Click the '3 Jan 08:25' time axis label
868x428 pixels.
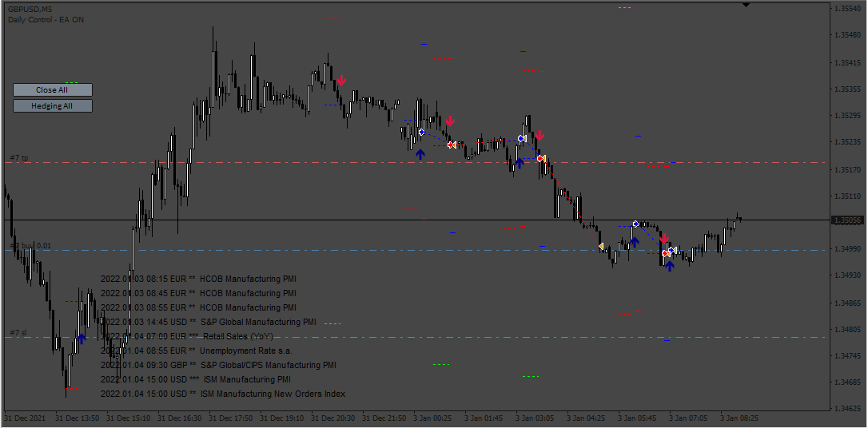point(739,418)
